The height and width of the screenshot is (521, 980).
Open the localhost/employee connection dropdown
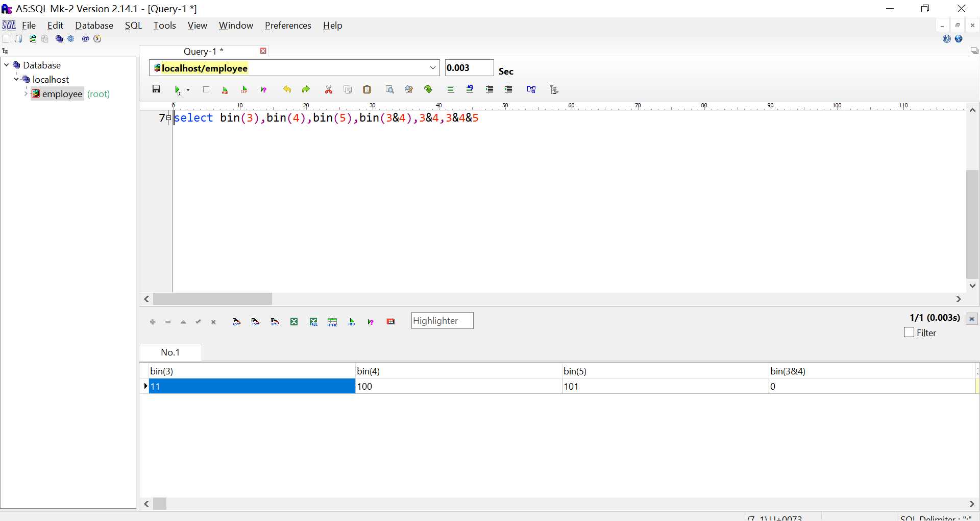(x=432, y=68)
